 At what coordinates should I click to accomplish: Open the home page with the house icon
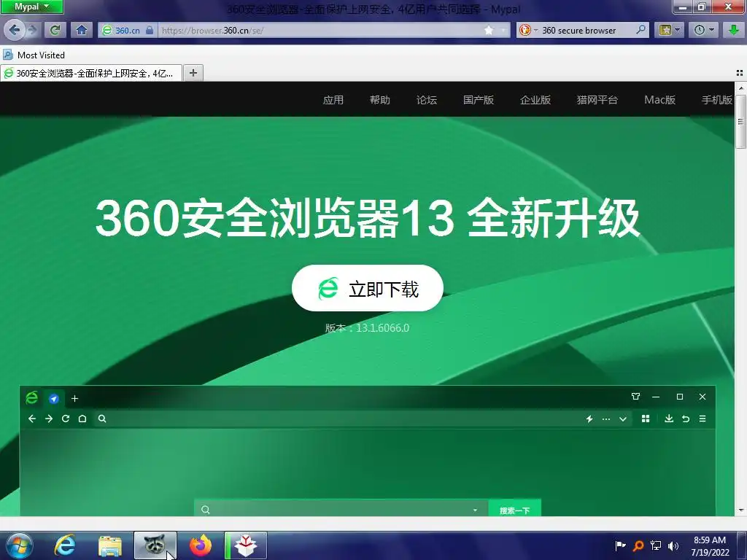coord(82,31)
